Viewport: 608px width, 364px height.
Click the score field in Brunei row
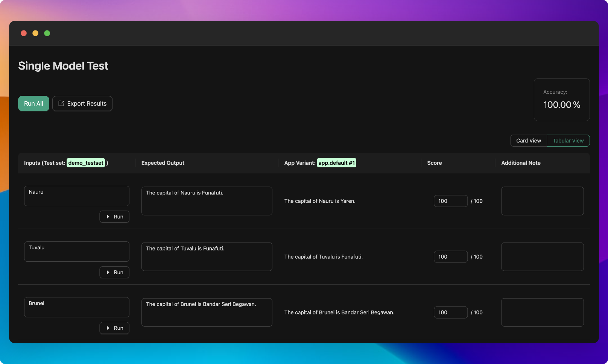coord(451,312)
